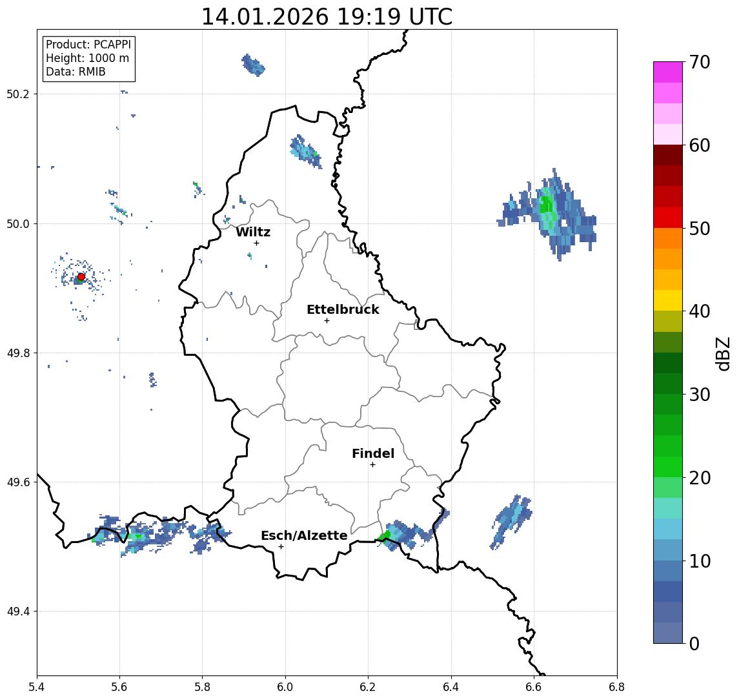Click the colorbar label 60

[700, 145]
